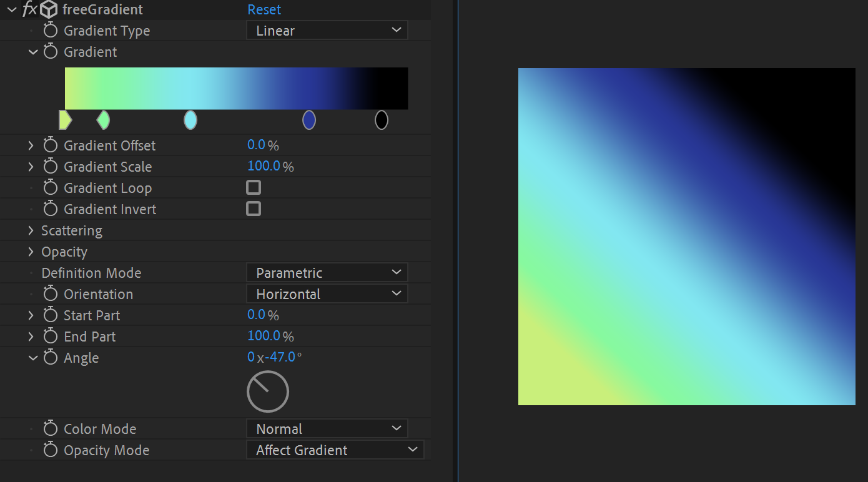Toggle the Angle stopwatch
Image resolution: width=868 pixels, height=482 pixels.
tap(51, 358)
